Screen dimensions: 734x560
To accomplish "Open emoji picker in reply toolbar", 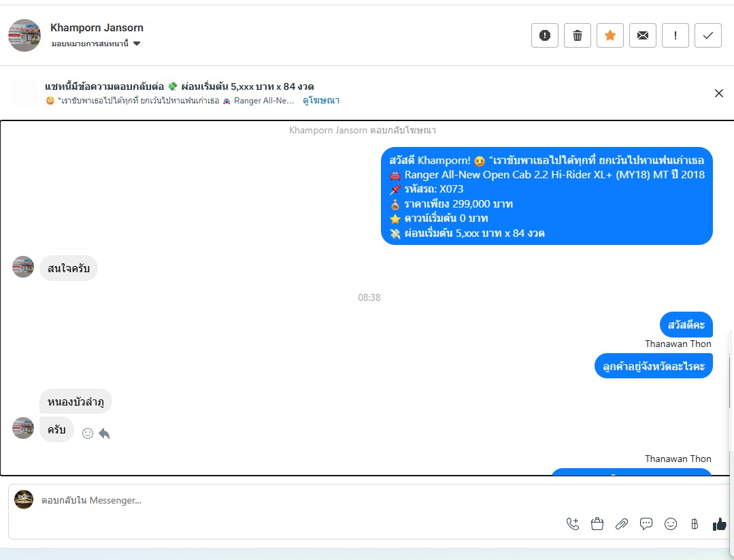I will 671,524.
